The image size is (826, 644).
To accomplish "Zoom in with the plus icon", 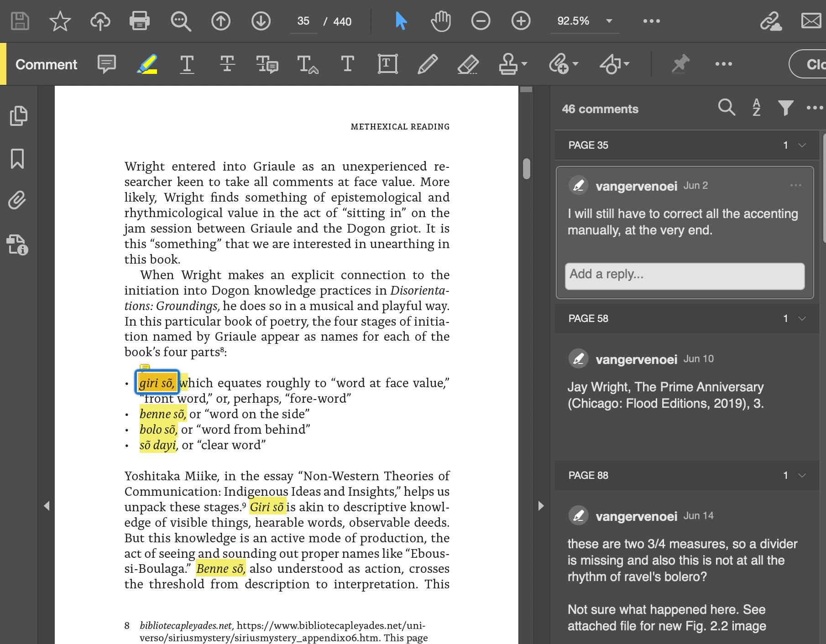I will tap(521, 21).
